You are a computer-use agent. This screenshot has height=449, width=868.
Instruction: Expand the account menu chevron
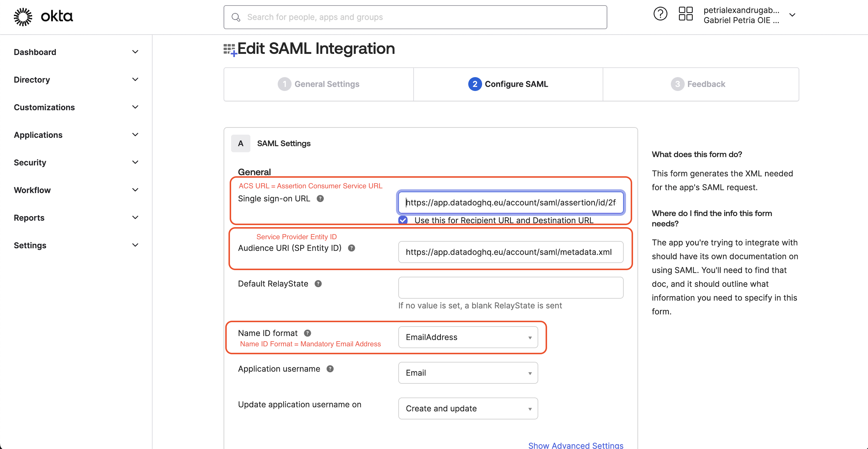792,15
